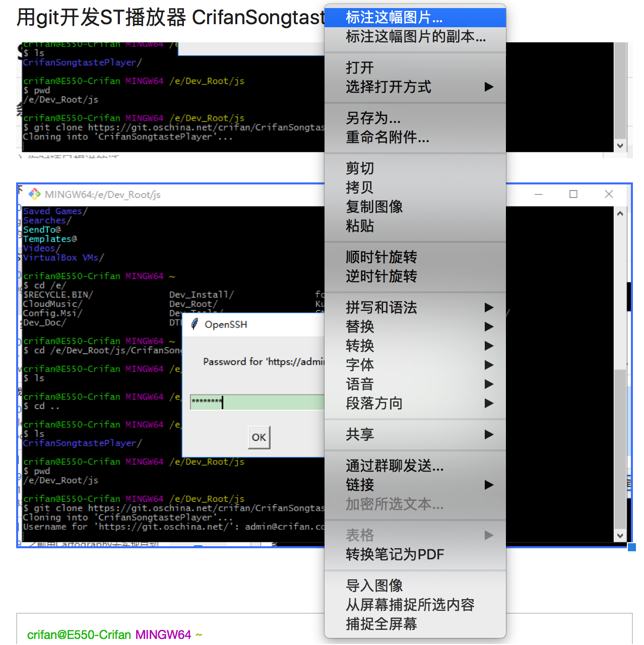Open the '替换' submenu

[415, 327]
